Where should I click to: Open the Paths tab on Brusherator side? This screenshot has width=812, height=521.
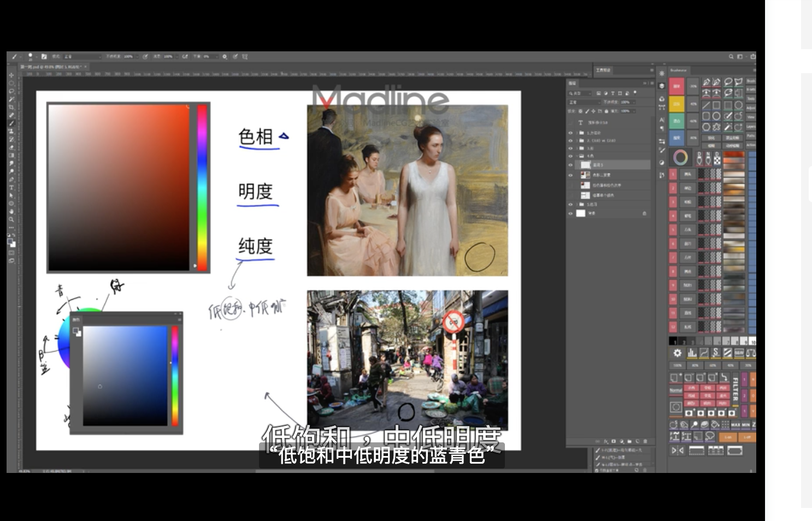click(x=751, y=135)
